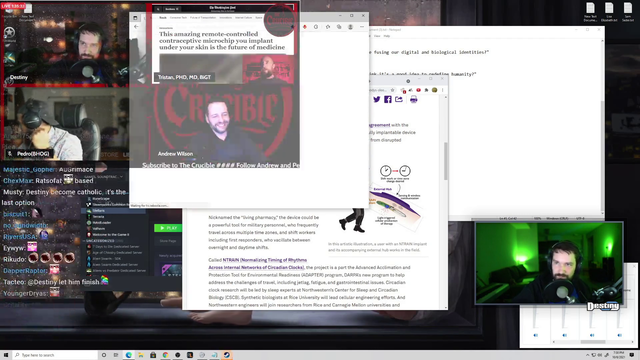Image resolution: width=640 pixels, height=360 pixels.
Task: Collapse the Uncategorized group in Steam library
Action: pyautogui.click(x=84, y=241)
